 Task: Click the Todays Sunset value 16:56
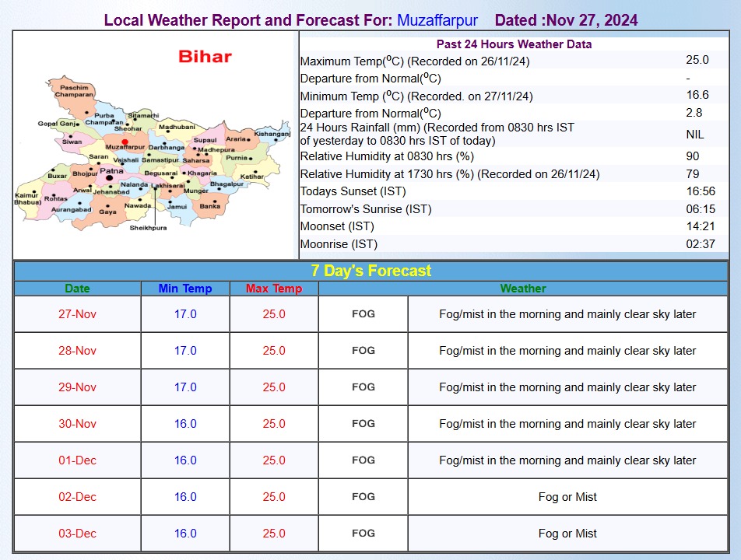[x=701, y=191]
